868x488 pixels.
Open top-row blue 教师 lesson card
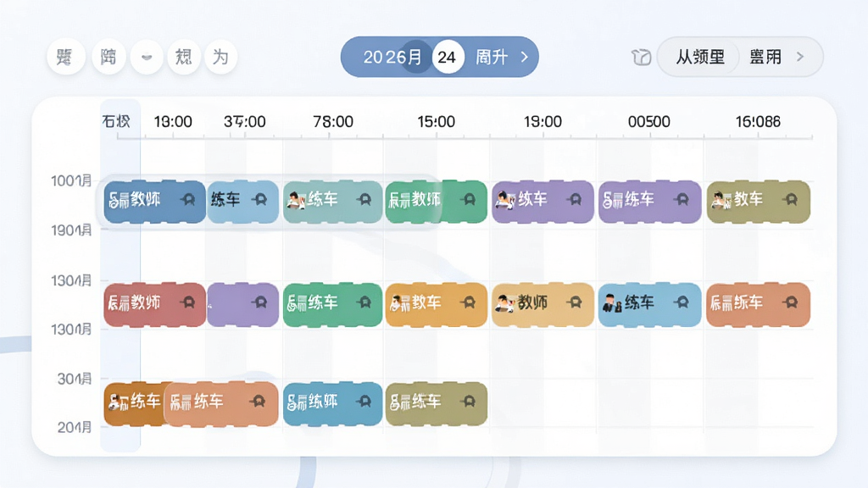[154, 201]
